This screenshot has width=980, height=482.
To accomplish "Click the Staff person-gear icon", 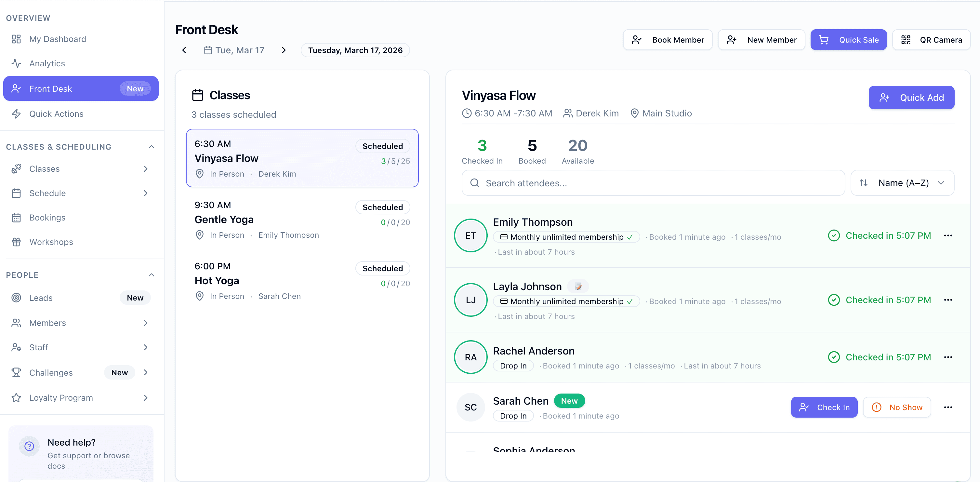I will (x=16, y=347).
